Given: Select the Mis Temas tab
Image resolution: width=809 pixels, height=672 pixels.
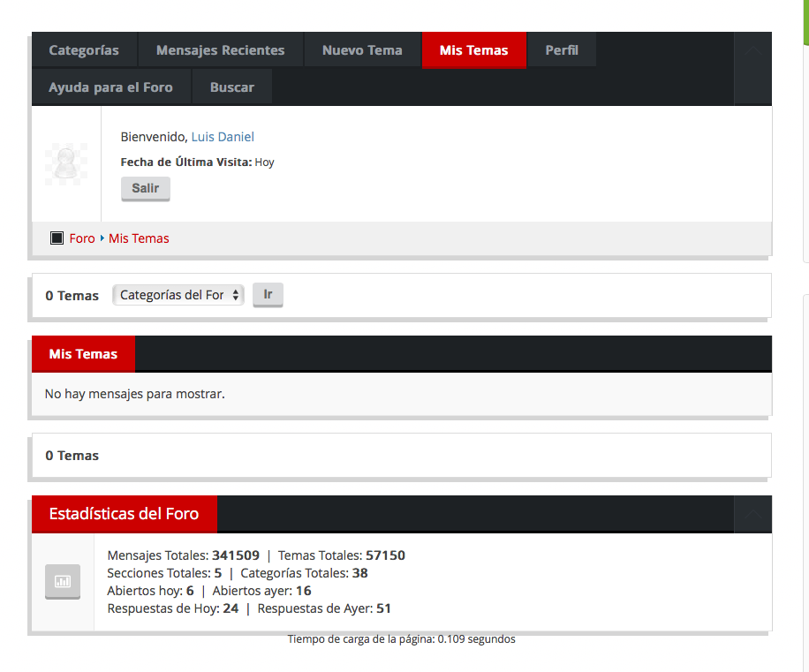Looking at the screenshot, I should point(473,50).
